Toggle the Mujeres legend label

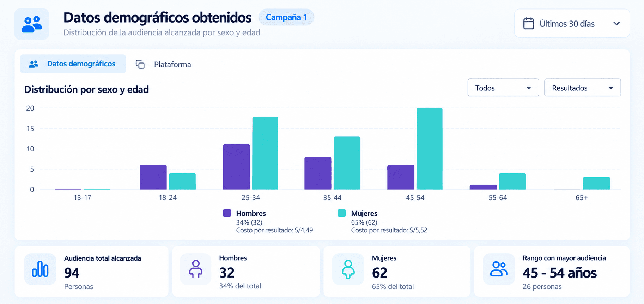point(364,213)
